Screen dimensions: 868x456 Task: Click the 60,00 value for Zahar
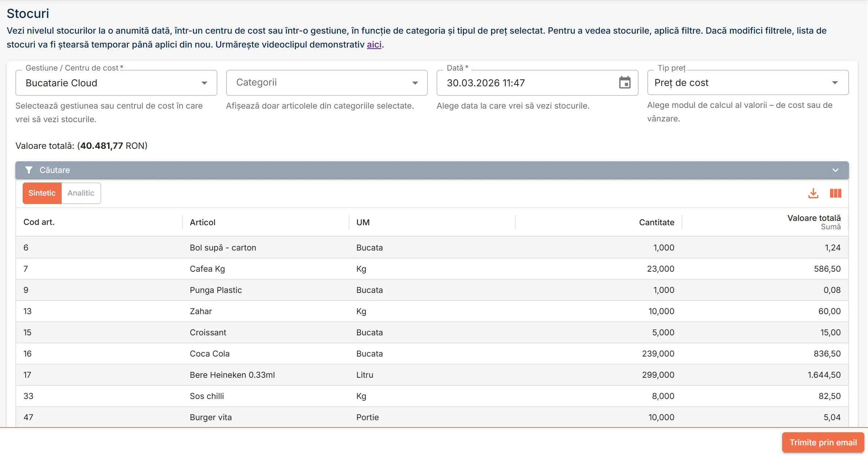(x=829, y=311)
